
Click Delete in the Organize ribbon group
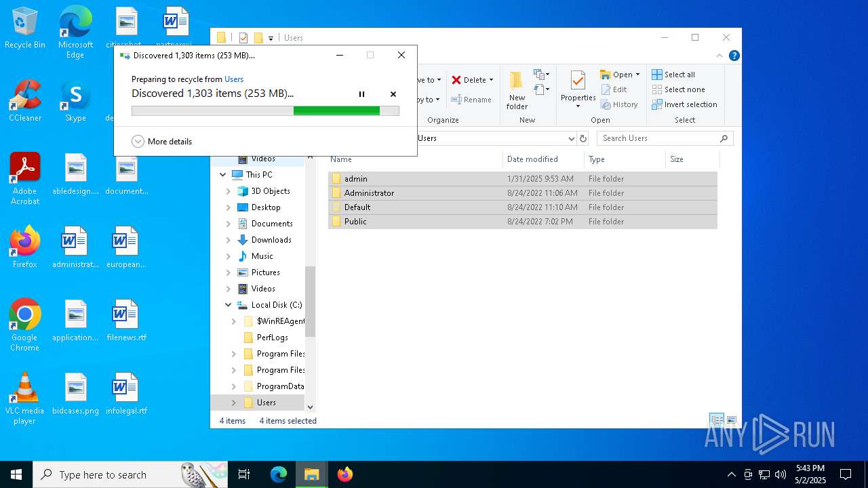click(469, 80)
